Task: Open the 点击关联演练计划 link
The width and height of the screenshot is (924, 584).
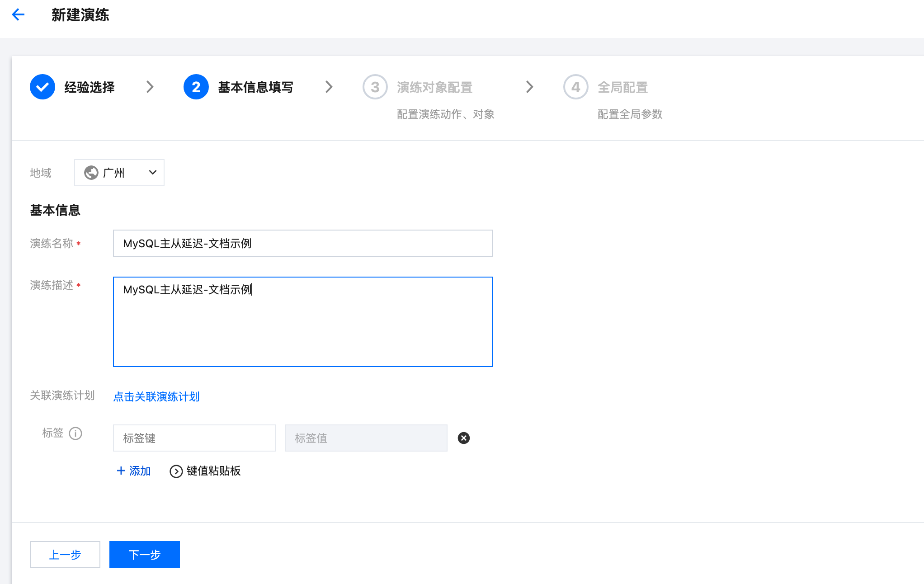Action: point(156,396)
